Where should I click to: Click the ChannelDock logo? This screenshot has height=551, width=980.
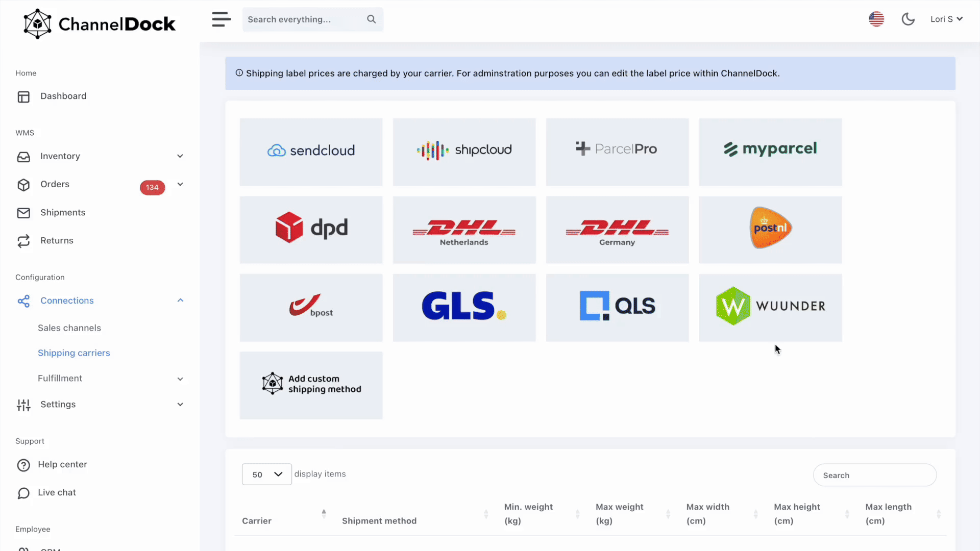pyautogui.click(x=100, y=23)
